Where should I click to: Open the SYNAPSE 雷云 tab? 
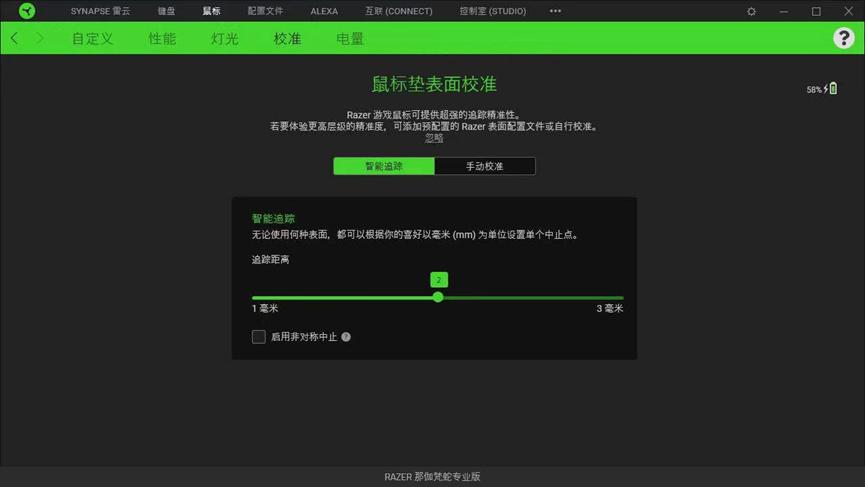(x=100, y=11)
